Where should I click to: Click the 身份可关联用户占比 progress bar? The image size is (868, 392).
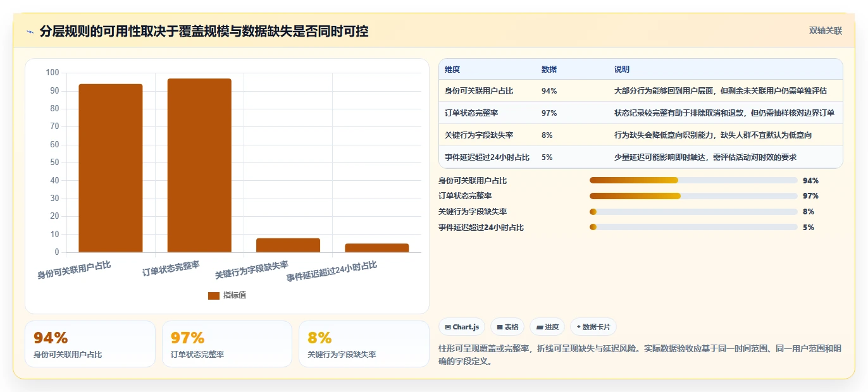pos(693,180)
